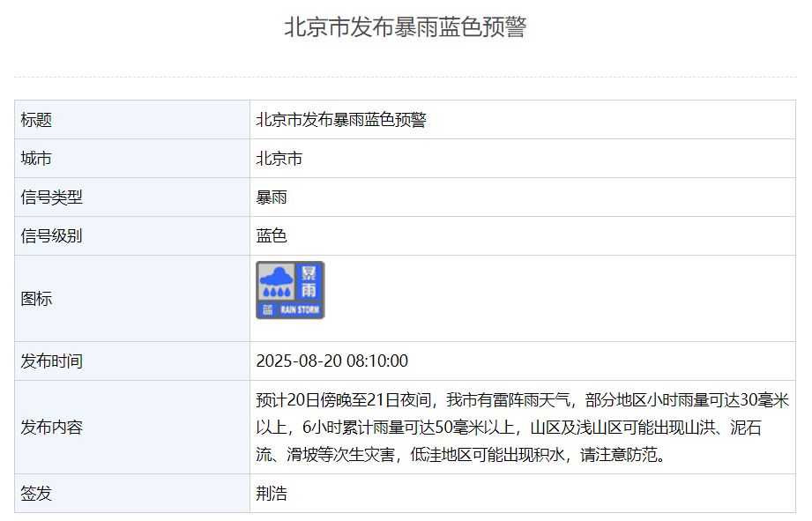The height and width of the screenshot is (521, 812).
Task: Click the 城市 row label
Action: coord(31,159)
